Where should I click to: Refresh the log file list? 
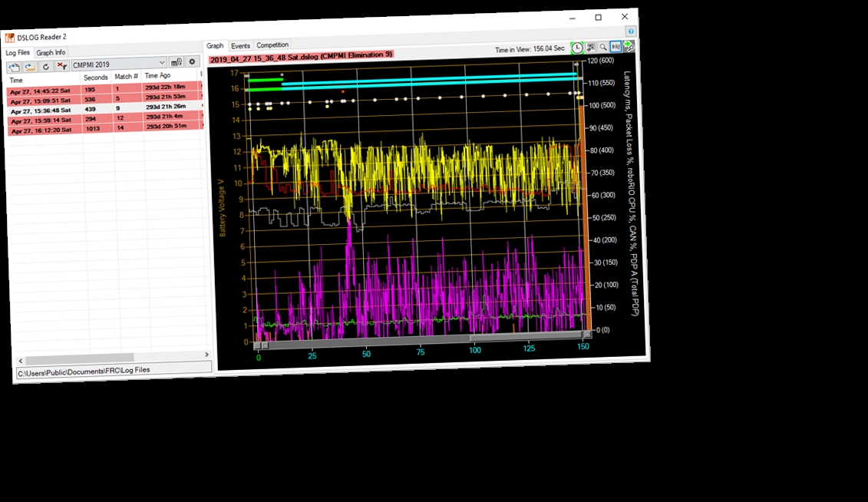click(46, 66)
